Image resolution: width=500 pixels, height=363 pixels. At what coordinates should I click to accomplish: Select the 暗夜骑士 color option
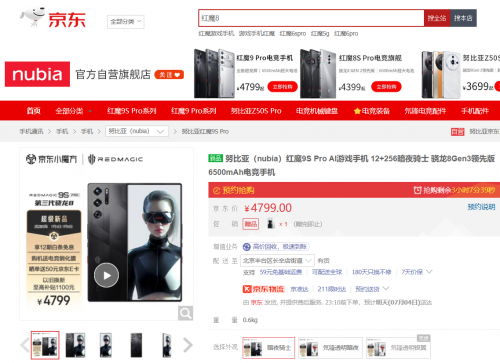tap(269, 348)
